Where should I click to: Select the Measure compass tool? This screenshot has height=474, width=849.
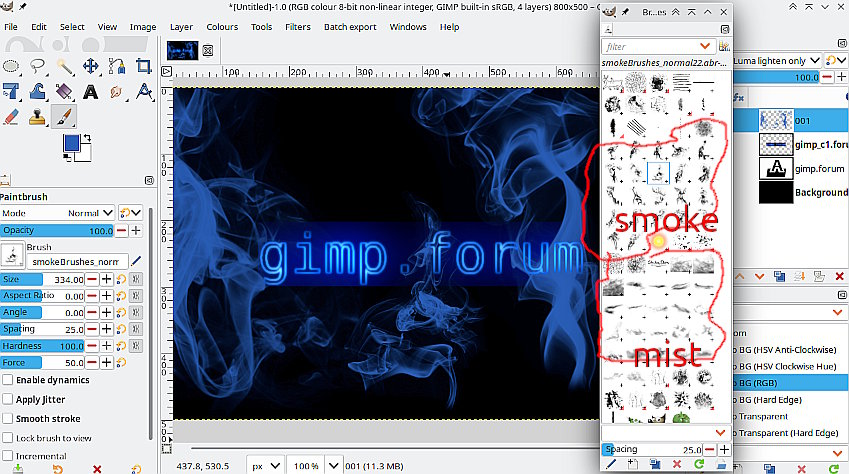point(143,92)
